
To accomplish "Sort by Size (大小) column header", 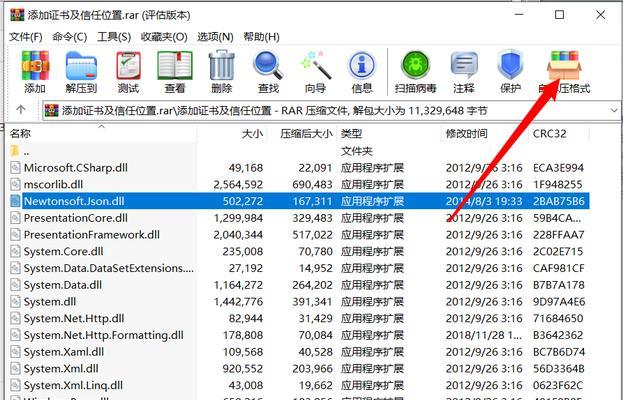I will pyautogui.click(x=232, y=133).
